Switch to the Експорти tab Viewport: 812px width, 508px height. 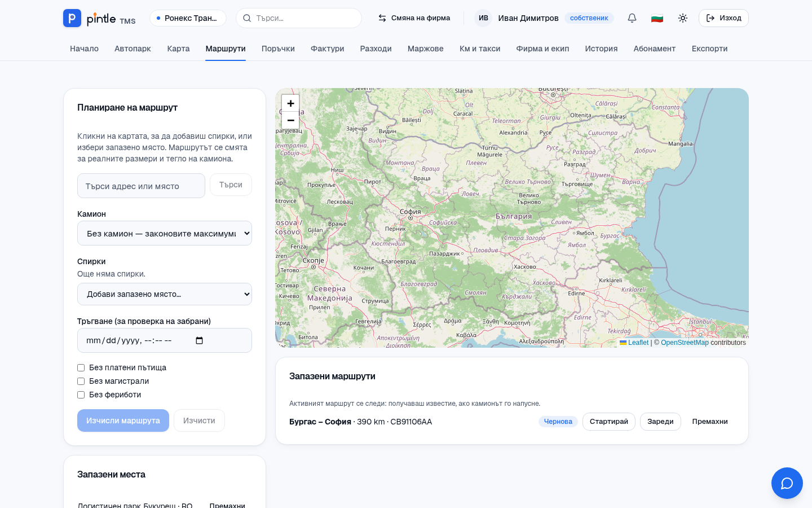(709, 49)
